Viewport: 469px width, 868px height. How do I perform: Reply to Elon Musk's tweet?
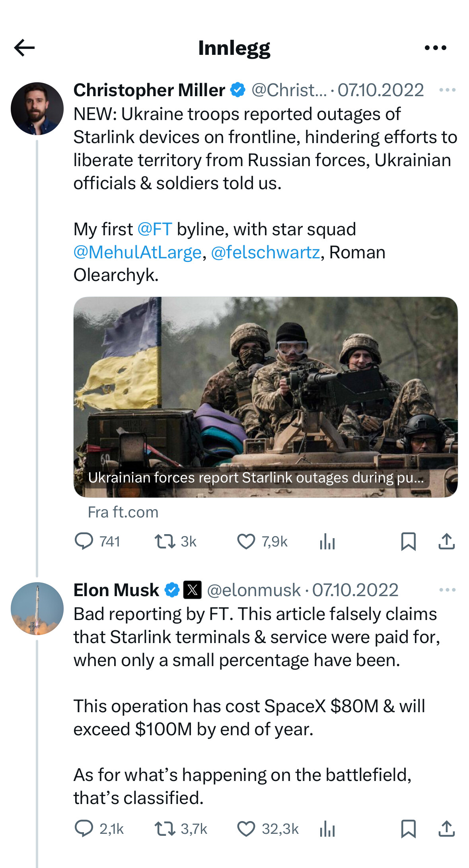pos(84,829)
